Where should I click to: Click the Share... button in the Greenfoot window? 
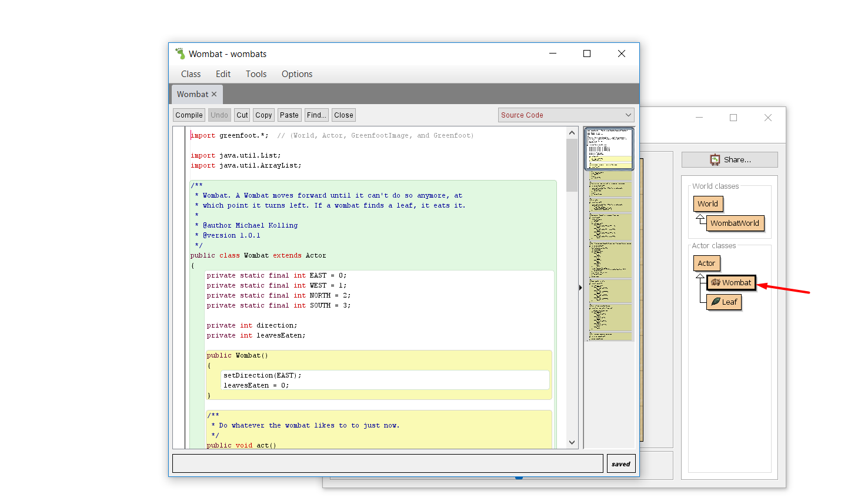729,159
